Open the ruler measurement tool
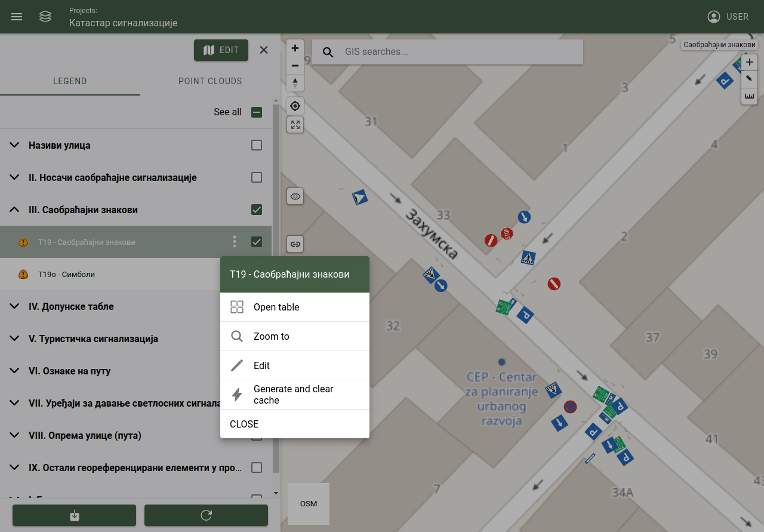 [x=749, y=96]
